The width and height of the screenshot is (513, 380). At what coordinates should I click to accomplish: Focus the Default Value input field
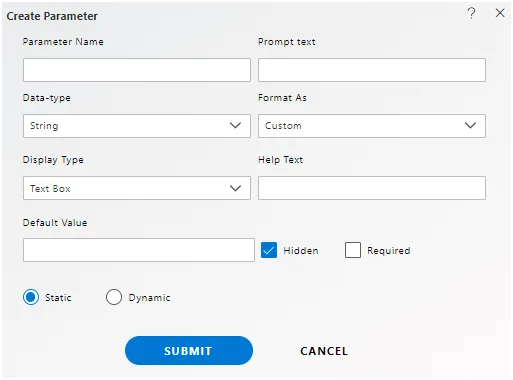[139, 250]
